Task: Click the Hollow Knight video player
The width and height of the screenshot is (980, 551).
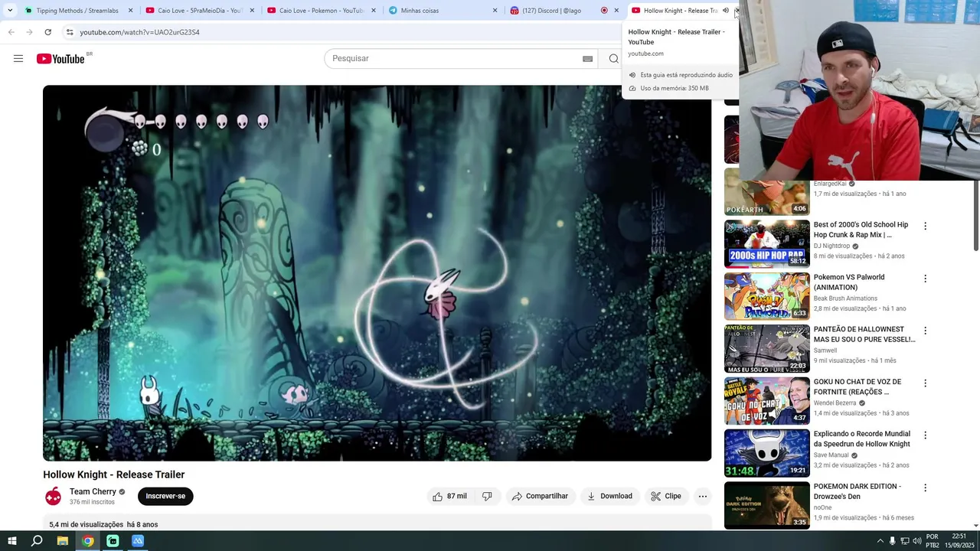Action: [377, 273]
